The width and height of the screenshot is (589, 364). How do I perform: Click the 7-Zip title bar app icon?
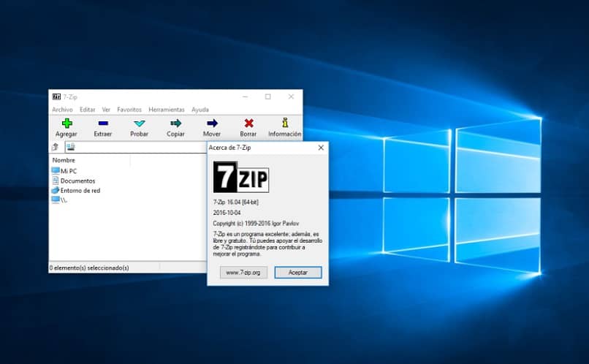coord(56,97)
